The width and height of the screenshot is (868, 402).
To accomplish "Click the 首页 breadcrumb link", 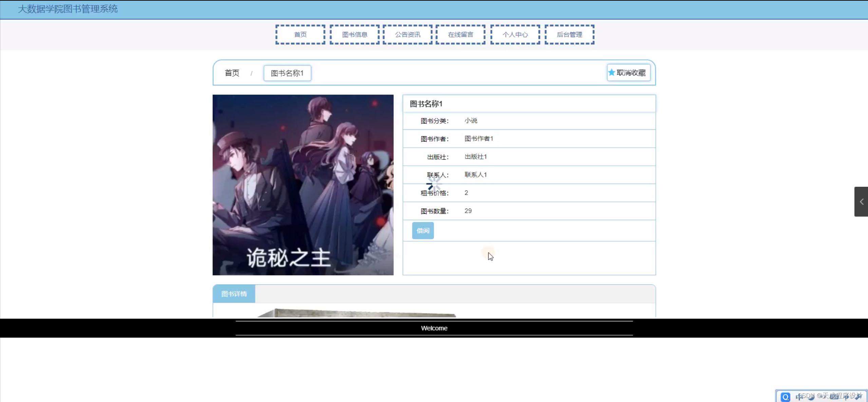I will [232, 73].
